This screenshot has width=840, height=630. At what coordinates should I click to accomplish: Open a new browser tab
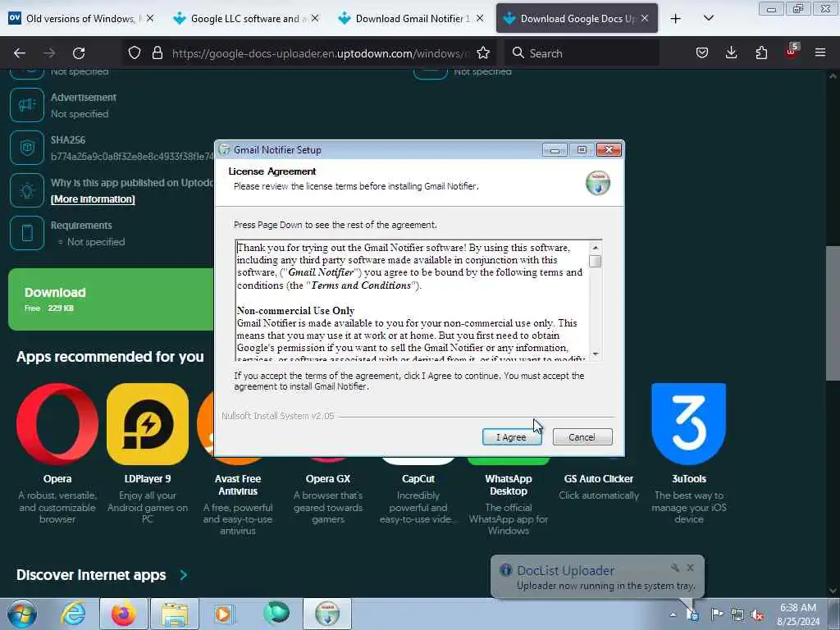pos(676,19)
